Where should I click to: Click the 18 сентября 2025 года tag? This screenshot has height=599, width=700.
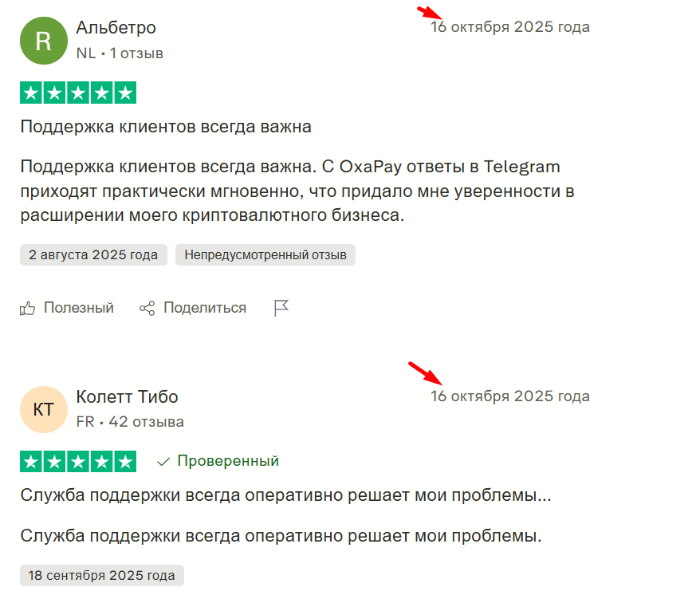click(102, 575)
